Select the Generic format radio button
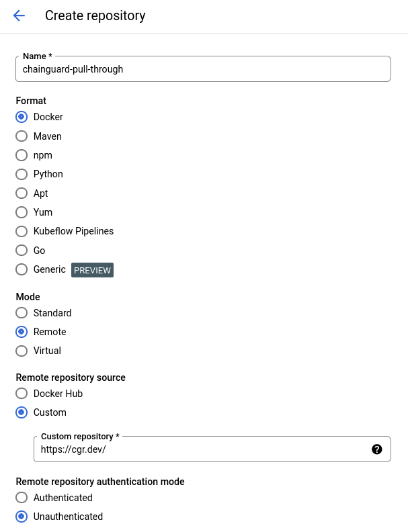Image resolution: width=408 pixels, height=532 pixels. tap(22, 269)
